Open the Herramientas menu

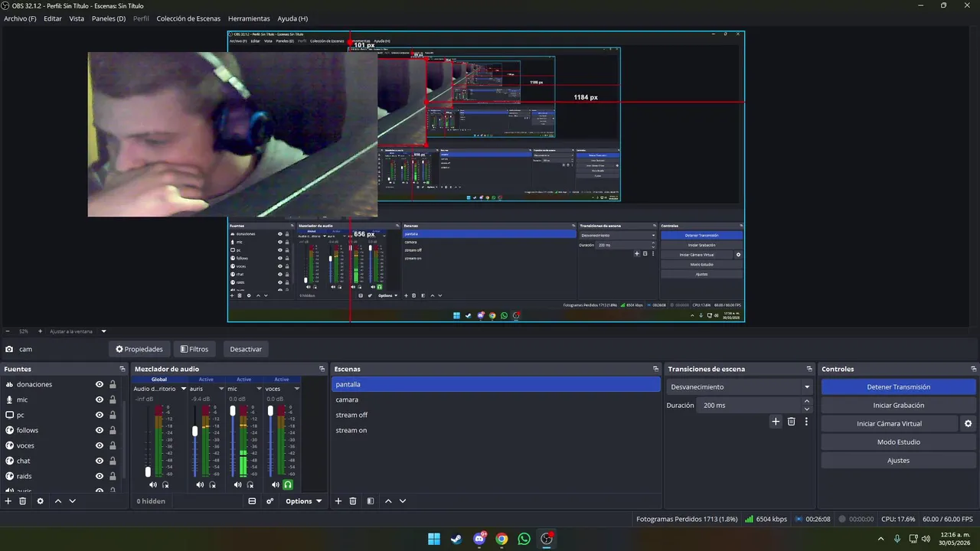[249, 18]
